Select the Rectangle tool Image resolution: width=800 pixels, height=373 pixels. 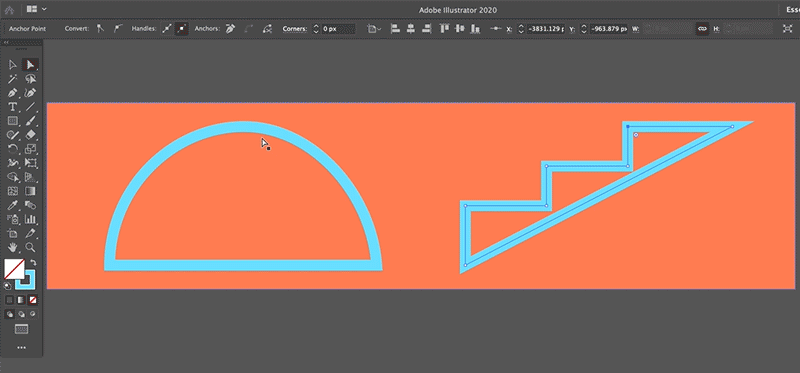tap(13, 121)
